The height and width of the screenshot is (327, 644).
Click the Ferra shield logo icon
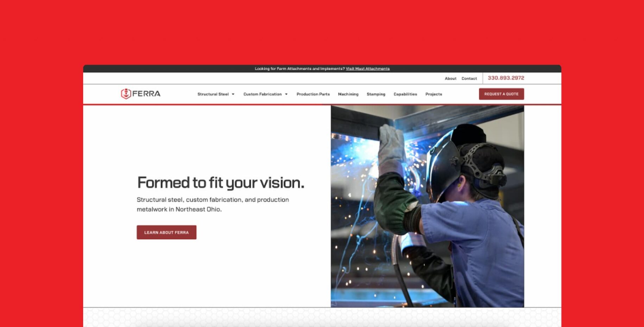coord(126,94)
